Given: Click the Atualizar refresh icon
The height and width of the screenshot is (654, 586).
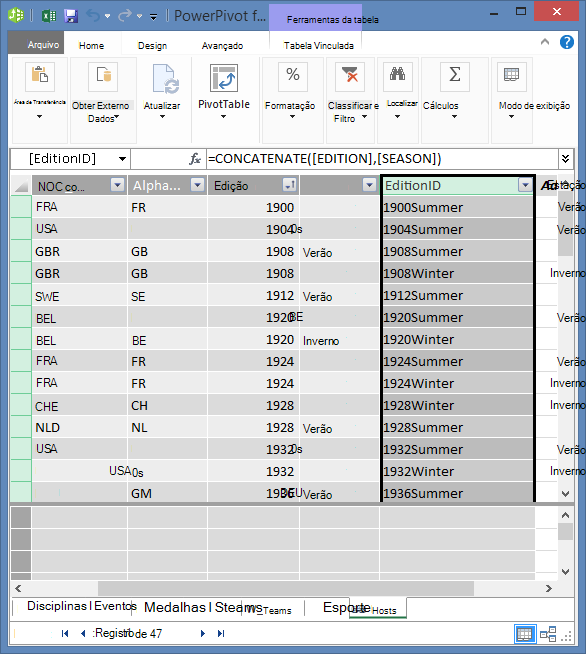Looking at the screenshot, I should tap(165, 78).
